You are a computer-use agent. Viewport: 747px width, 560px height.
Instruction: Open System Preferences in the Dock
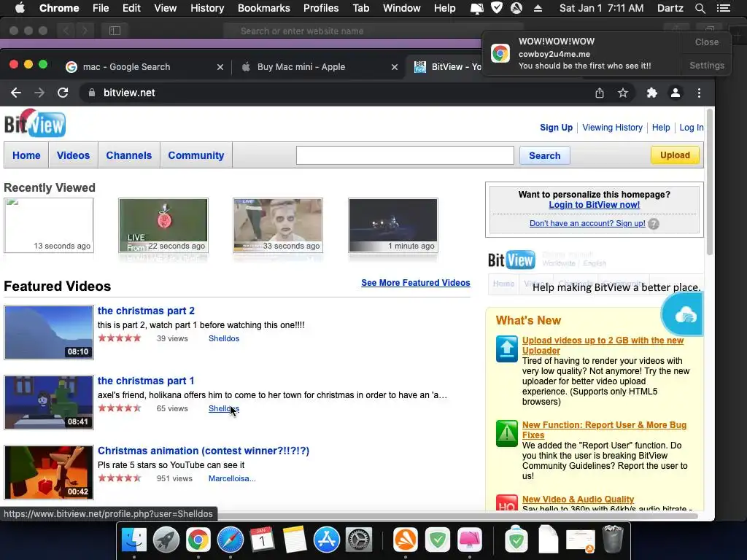[358, 540]
